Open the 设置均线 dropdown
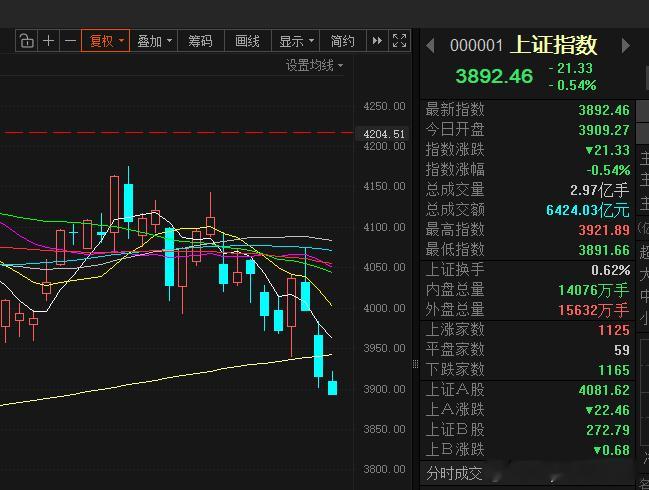The image size is (649, 490). tap(314, 65)
